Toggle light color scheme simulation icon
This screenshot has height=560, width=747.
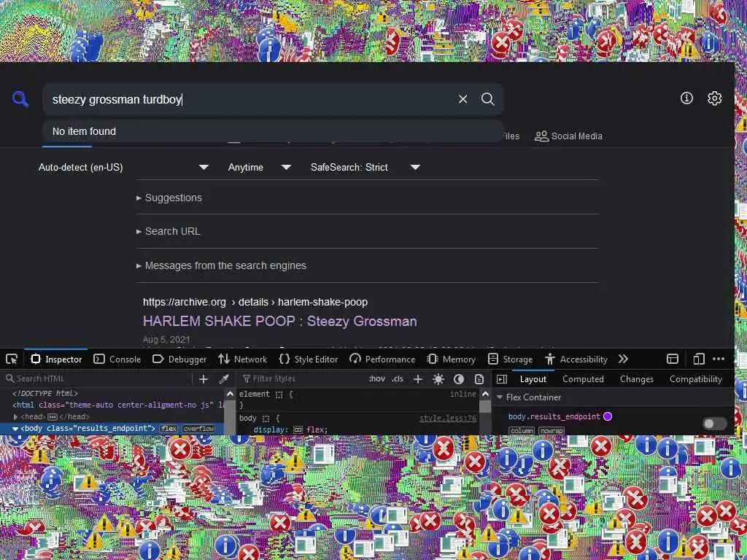[x=438, y=379]
